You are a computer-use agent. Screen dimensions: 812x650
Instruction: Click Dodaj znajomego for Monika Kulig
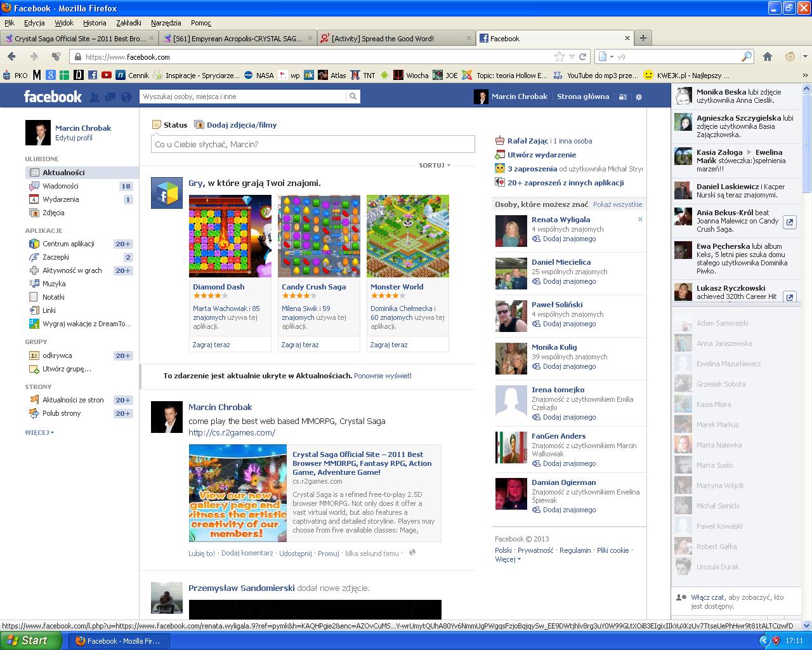point(569,366)
